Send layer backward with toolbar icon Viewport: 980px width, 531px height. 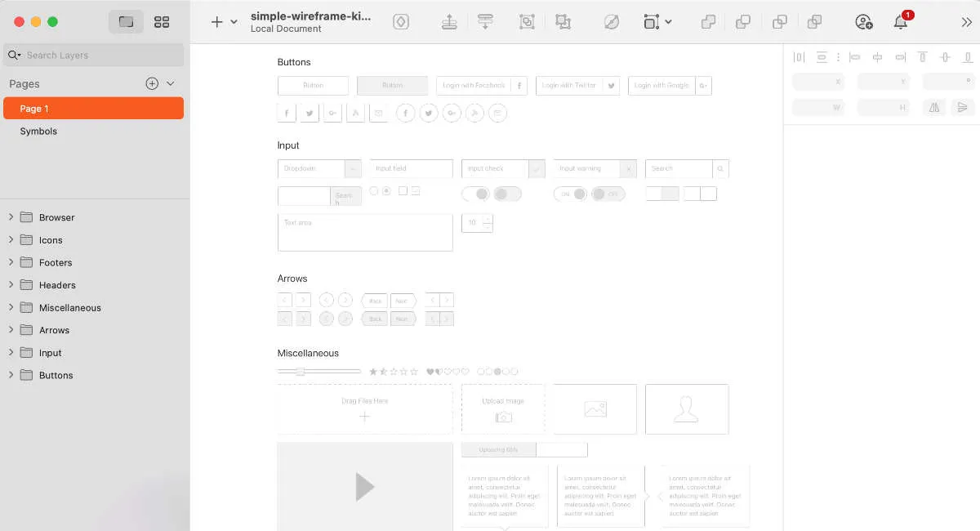point(485,22)
